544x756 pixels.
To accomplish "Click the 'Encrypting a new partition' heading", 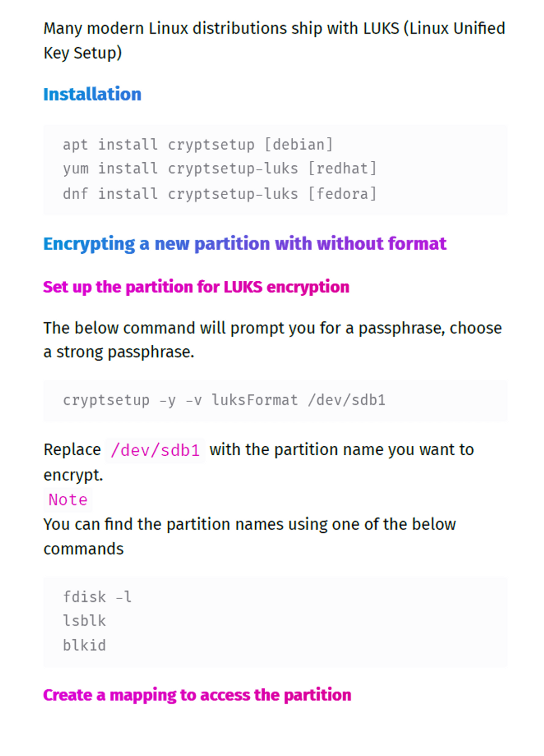I will pos(244,244).
